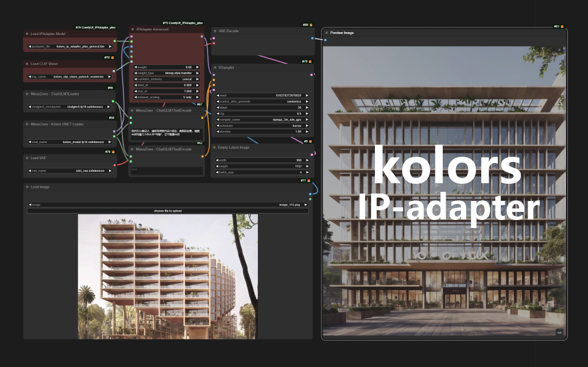Click the fox badge icon beside #77

(309, 180)
